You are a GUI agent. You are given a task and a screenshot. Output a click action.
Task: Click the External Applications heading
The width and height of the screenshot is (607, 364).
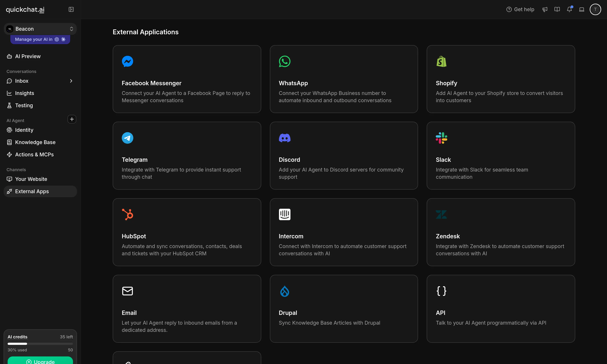click(145, 32)
